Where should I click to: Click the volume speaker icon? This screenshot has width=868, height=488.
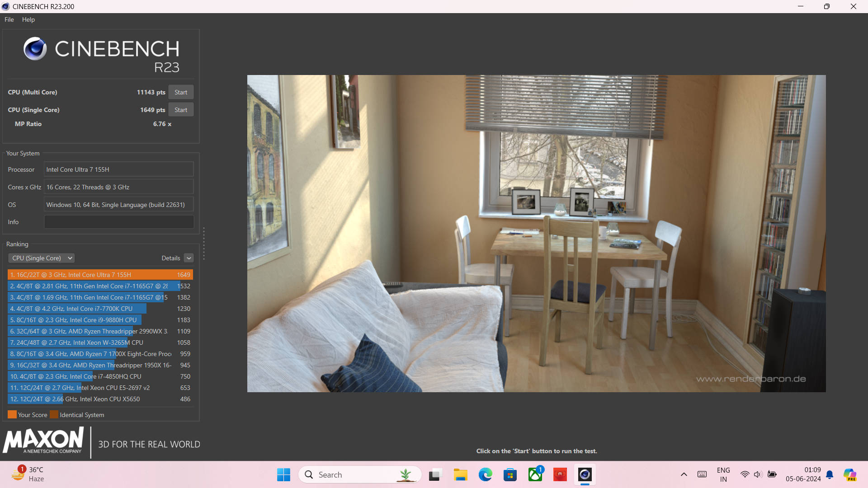point(758,474)
